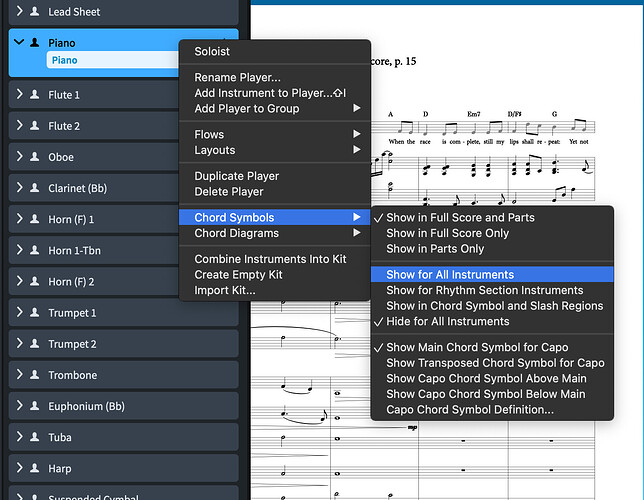Select the Horn 1-Tbn player card

coord(123,250)
